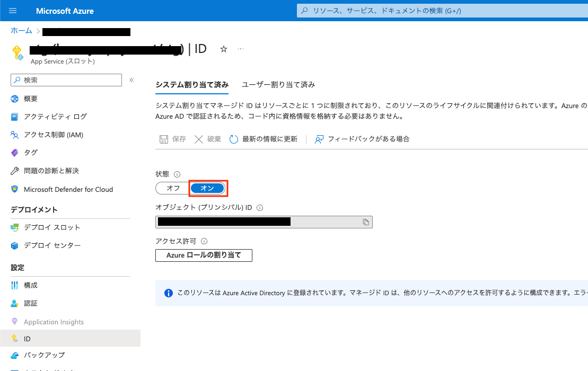Click the バックアップ cloud icon
Viewport: 588px width, 371px height.
tap(15, 355)
